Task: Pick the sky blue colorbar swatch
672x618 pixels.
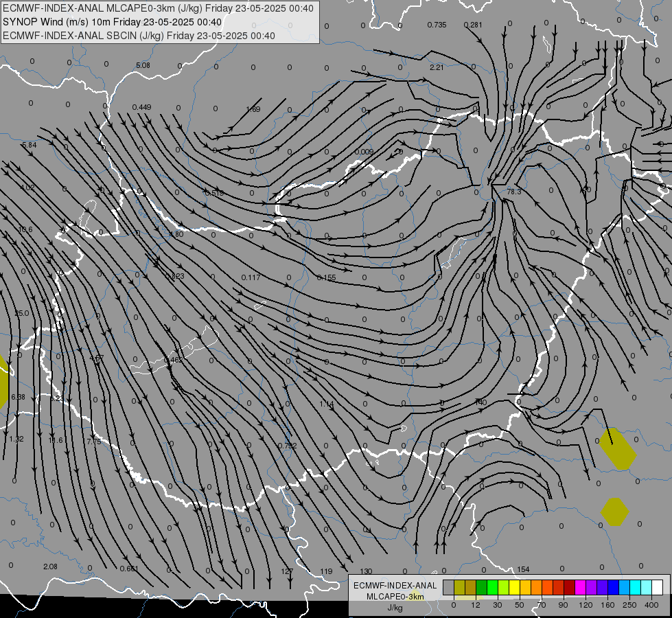Action: (x=625, y=587)
